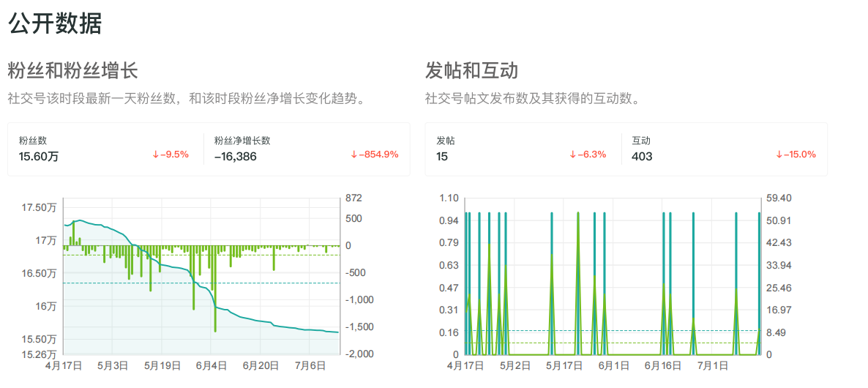This screenshot has height=388, width=868.
Task: Select the 粉丝数 stat card label
Action: pos(33,141)
